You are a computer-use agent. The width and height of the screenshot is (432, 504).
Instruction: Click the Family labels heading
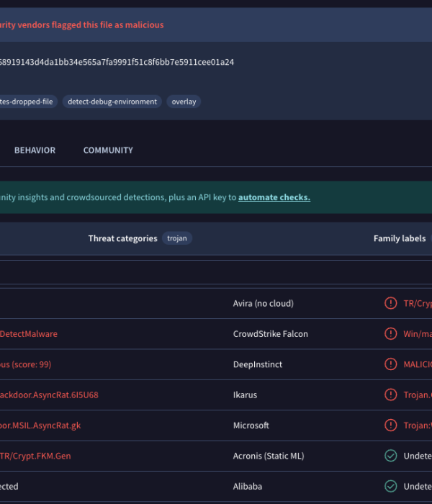click(399, 238)
